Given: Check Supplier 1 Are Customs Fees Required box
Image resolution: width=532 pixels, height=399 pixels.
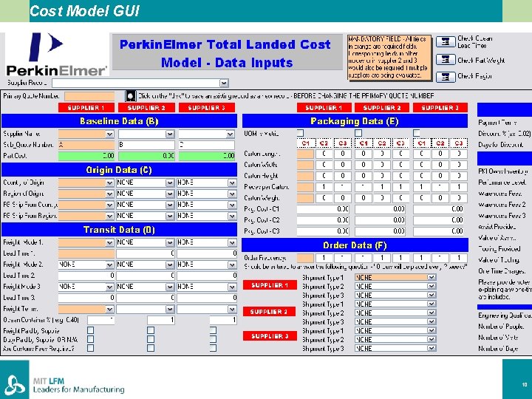Looking at the screenshot, I should tap(91, 348).
